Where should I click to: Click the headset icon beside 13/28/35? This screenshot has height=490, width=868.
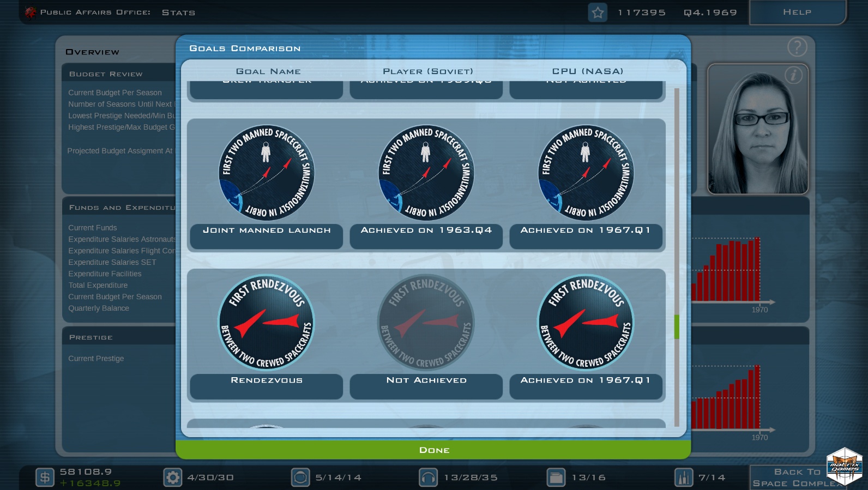[x=429, y=477]
